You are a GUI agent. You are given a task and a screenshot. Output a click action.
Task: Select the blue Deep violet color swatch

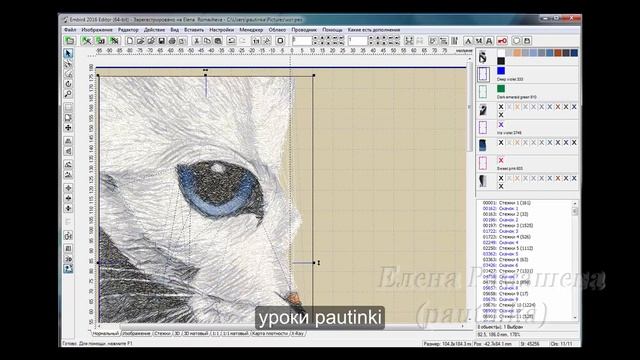[501, 71]
